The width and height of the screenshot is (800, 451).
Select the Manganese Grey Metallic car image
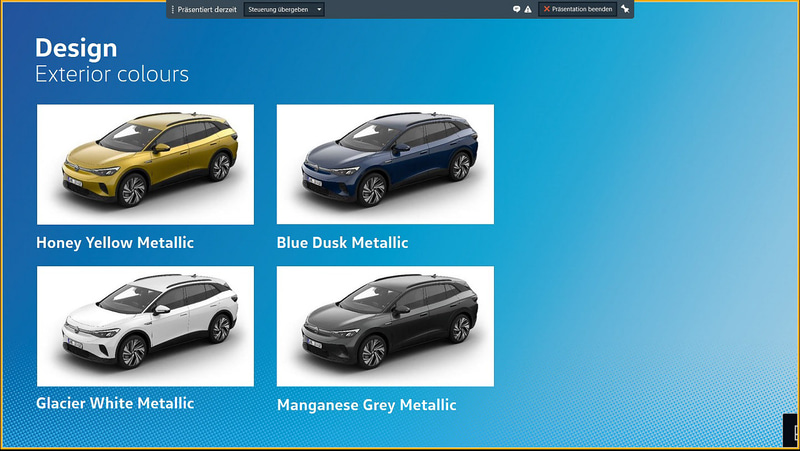[385, 326]
